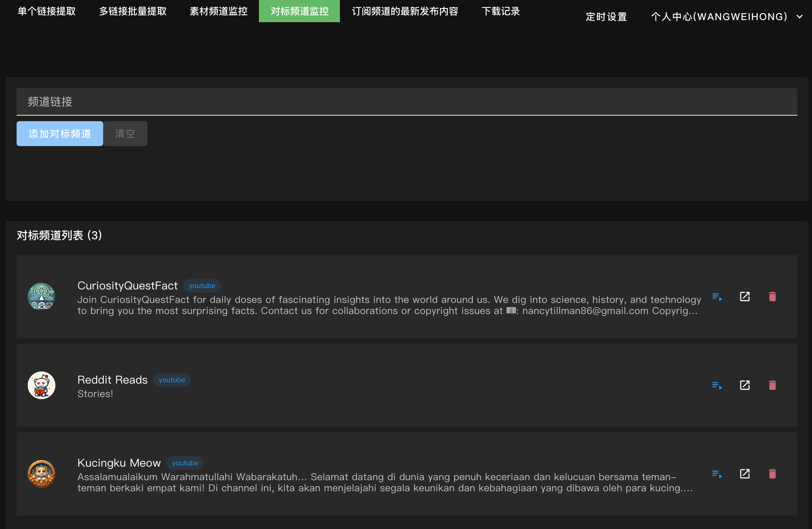Open playlist icon for CuriosityQuestFact
The image size is (812, 529).
coord(717,297)
